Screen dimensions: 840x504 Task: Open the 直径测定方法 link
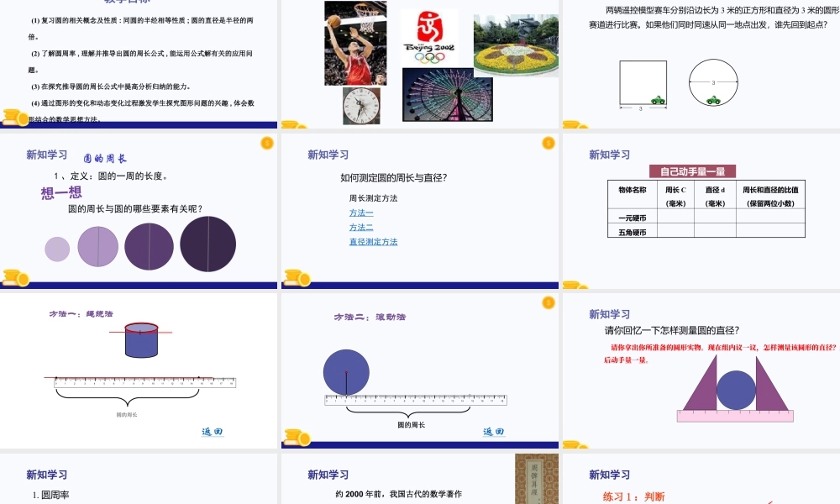[x=373, y=241]
